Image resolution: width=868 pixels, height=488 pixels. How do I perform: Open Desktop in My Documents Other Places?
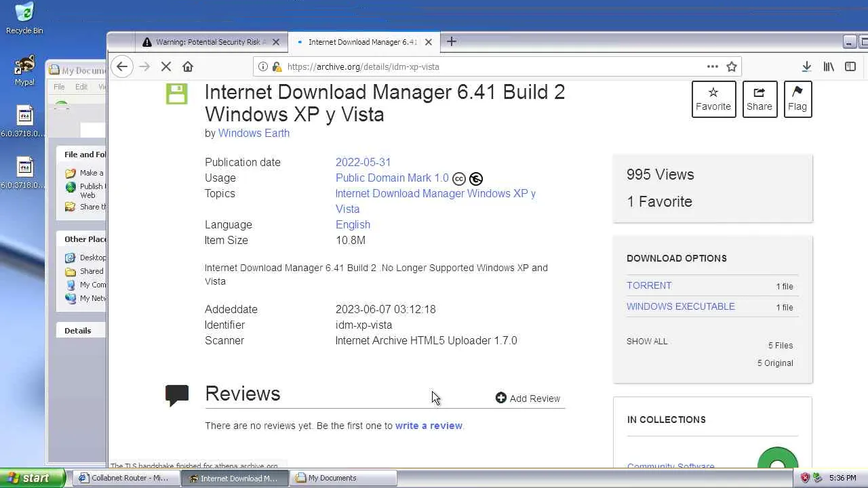[x=85, y=258]
